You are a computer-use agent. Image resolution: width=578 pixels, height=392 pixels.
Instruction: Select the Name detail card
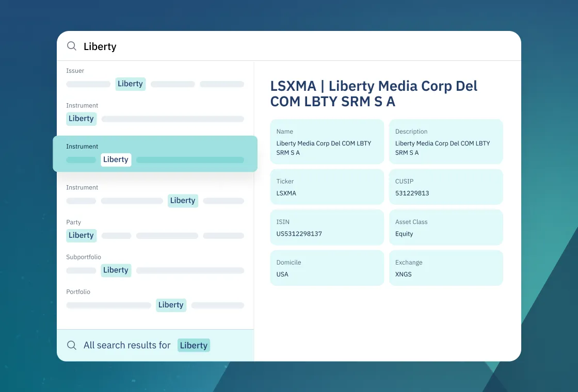pos(327,141)
